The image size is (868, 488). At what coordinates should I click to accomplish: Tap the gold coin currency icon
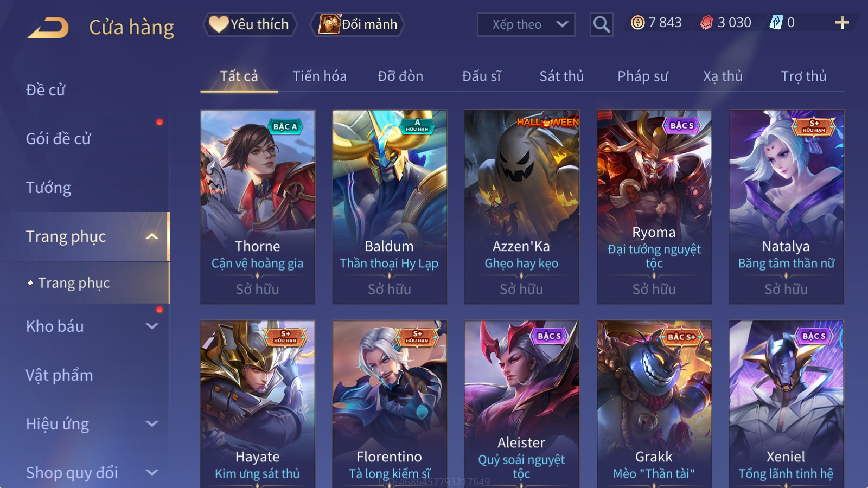pyautogui.click(x=638, y=22)
